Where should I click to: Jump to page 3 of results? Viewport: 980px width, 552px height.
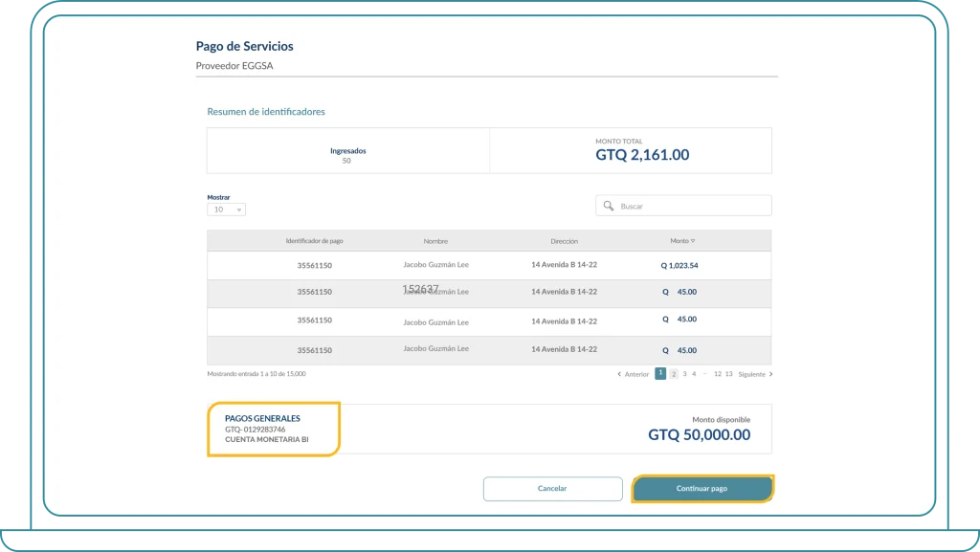(x=684, y=374)
